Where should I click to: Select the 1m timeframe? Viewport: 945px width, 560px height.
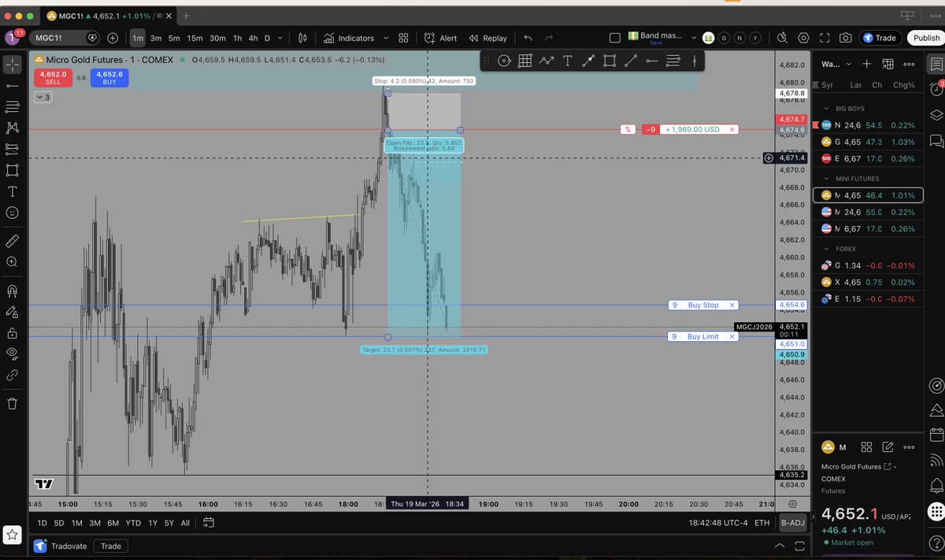pos(137,38)
